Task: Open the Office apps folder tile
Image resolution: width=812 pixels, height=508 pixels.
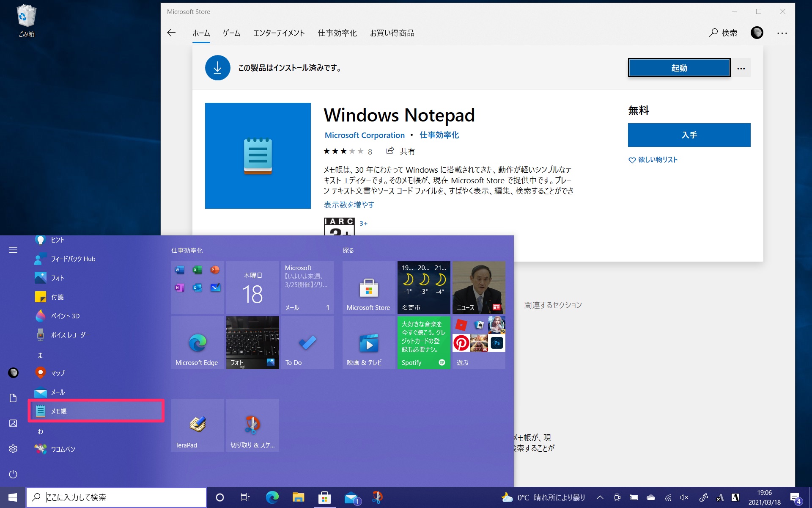Action: tap(198, 287)
